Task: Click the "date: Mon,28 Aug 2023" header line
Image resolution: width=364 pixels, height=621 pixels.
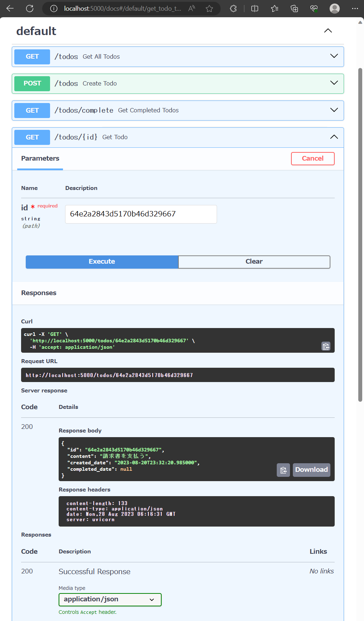Action: pyautogui.click(x=121, y=514)
